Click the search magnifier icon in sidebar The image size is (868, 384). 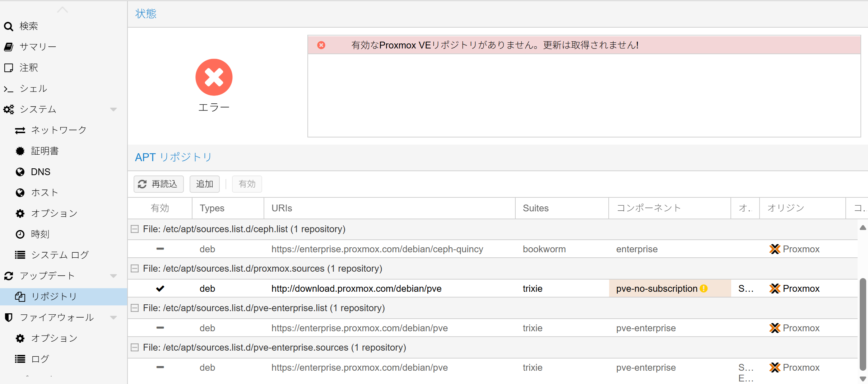[x=9, y=26]
